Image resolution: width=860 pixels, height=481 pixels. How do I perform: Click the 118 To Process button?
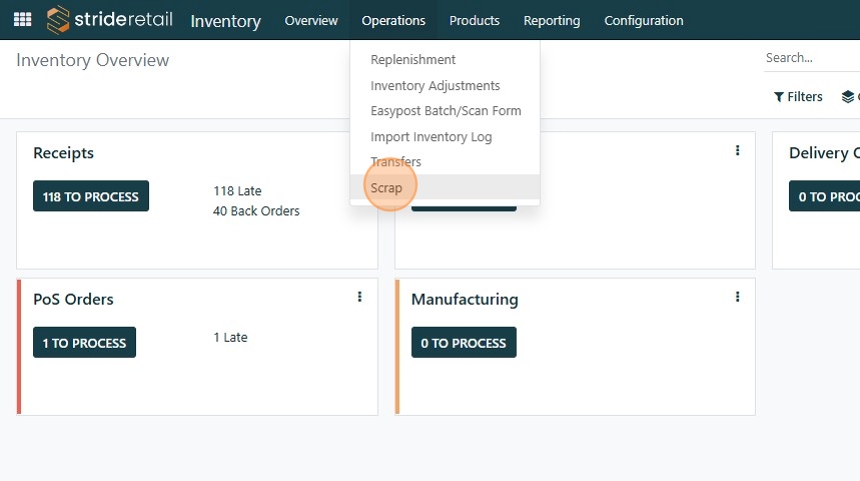[91, 196]
